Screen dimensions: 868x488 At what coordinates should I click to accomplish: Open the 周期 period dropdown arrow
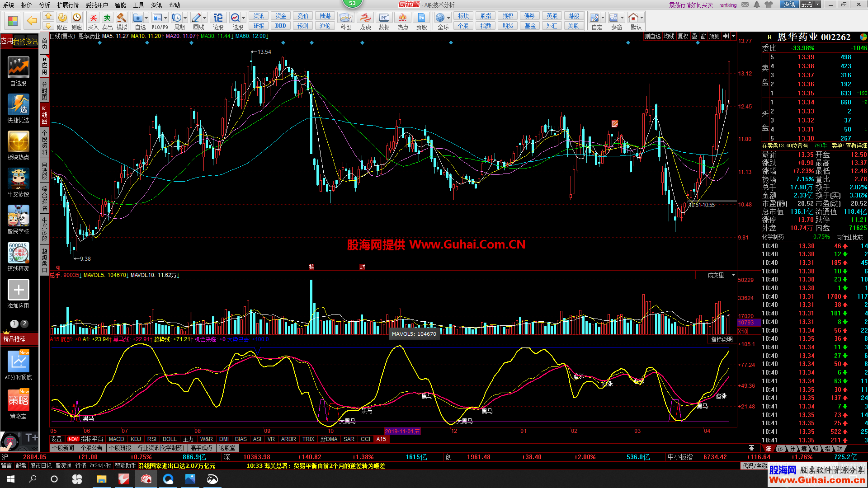tap(185, 18)
